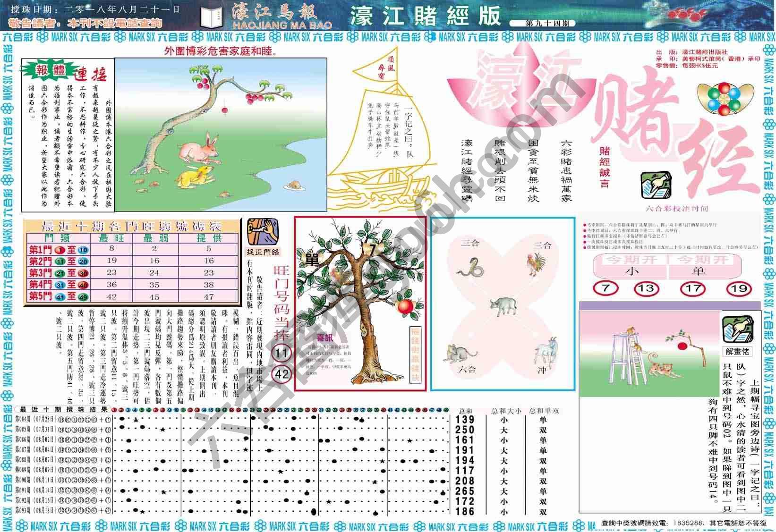776x532 pixels.
Task: Click the 賭經誠言 red heading
Action: (x=605, y=168)
